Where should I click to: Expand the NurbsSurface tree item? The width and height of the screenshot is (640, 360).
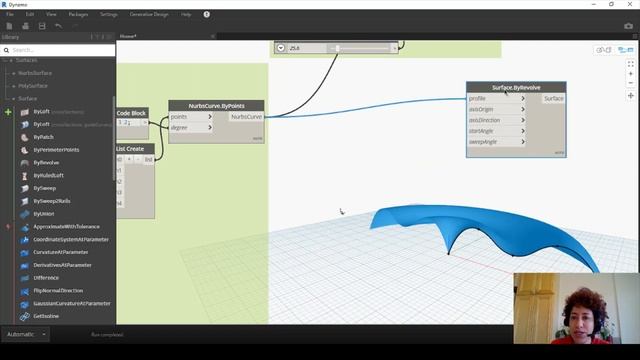coord(14,73)
